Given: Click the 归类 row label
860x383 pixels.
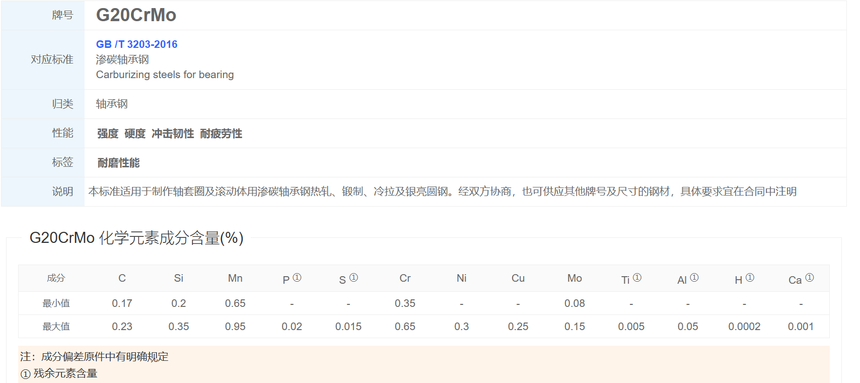Looking at the screenshot, I should point(63,104).
